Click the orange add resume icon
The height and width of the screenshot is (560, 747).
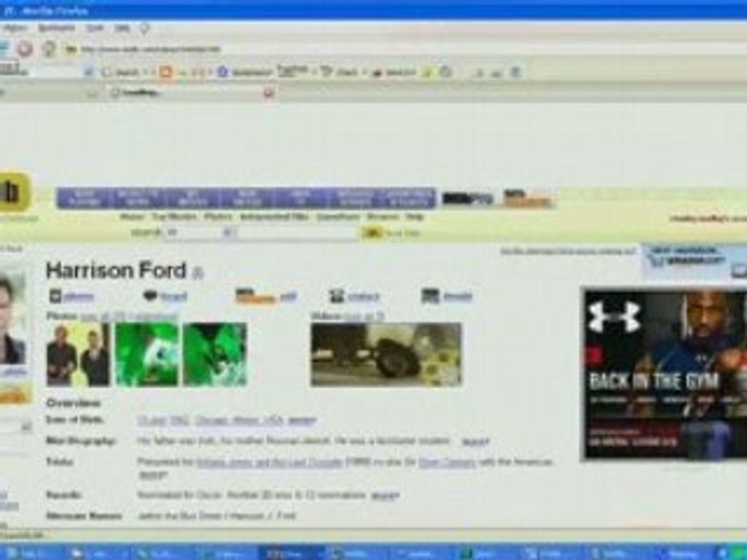click(x=255, y=296)
